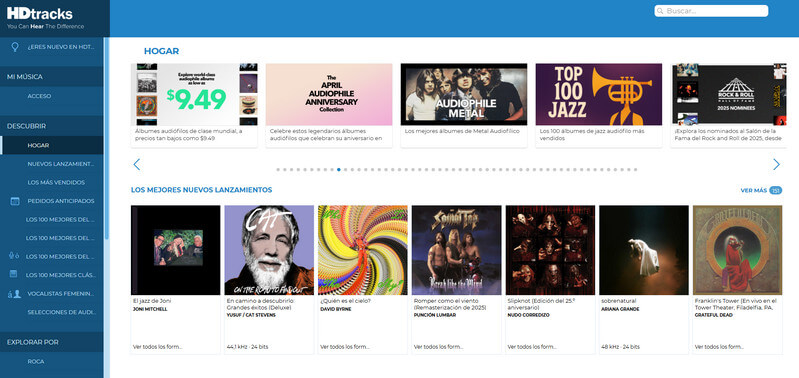Click DAVID BYRNE artist name
Viewport: 799px width, 378px height.
coord(335,309)
